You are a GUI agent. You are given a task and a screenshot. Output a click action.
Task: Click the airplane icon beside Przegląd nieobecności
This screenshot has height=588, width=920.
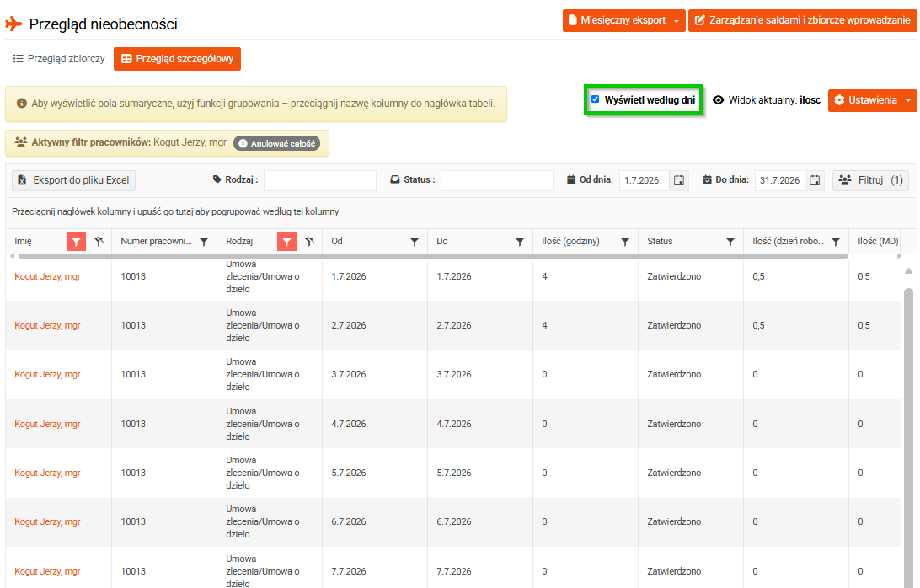pos(13,24)
